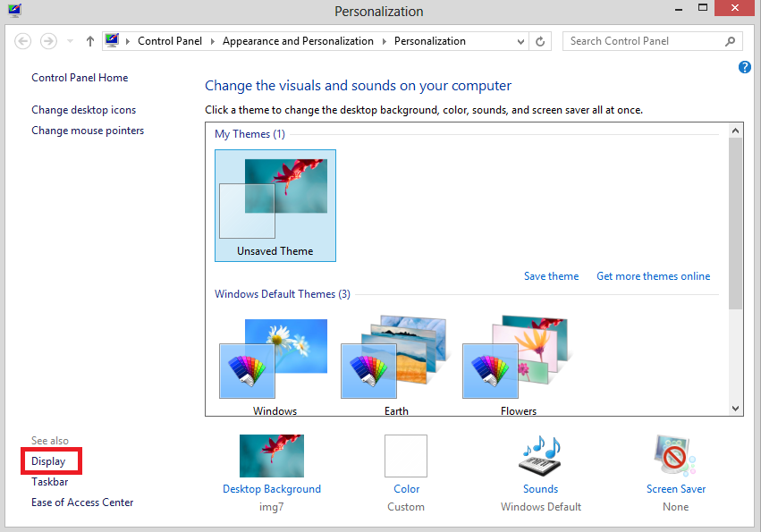Select the Control Panel breadcrumb
The height and width of the screenshot is (532, 761).
click(170, 41)
